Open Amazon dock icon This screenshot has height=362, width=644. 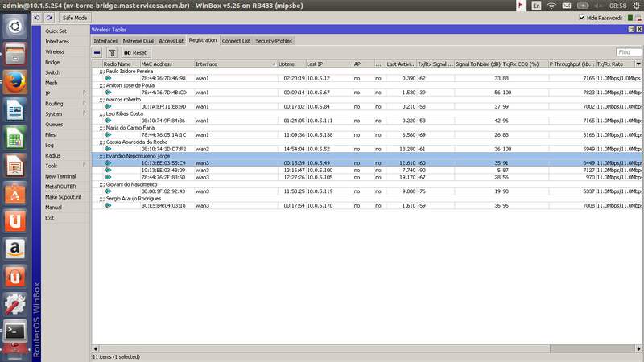click(14, 249)
